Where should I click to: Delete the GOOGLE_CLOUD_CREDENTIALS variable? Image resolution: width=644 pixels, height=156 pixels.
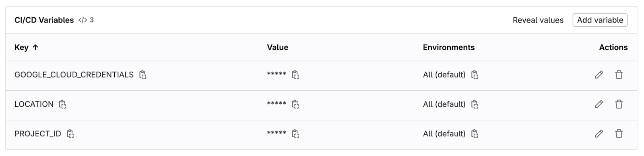pyautogui.click(x=619, y=75)
